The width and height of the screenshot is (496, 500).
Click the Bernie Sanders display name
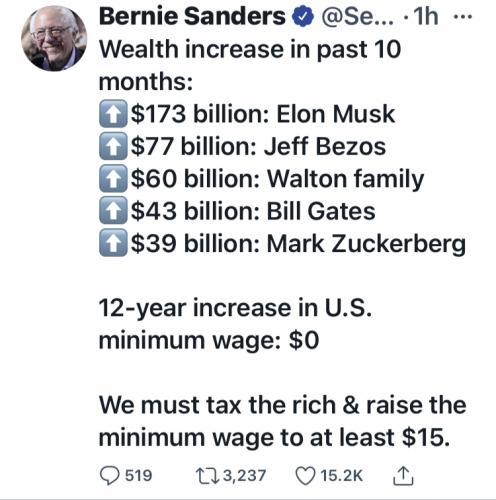tap(192, 16)
